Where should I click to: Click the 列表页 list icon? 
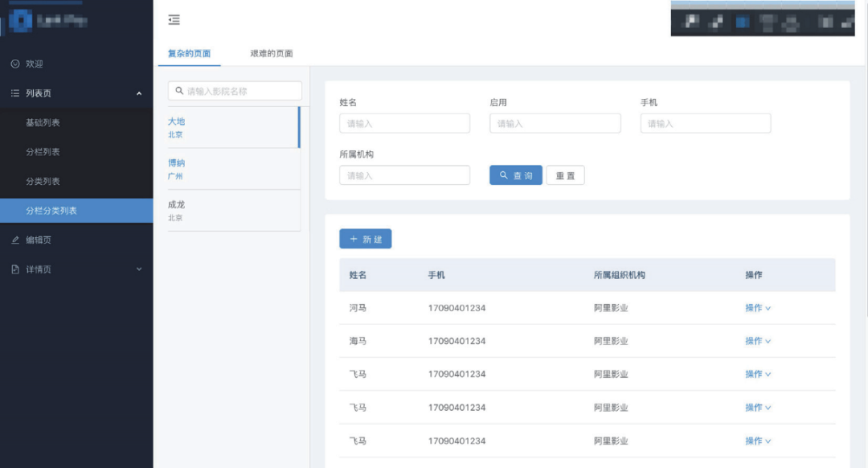tap(15, 93)
